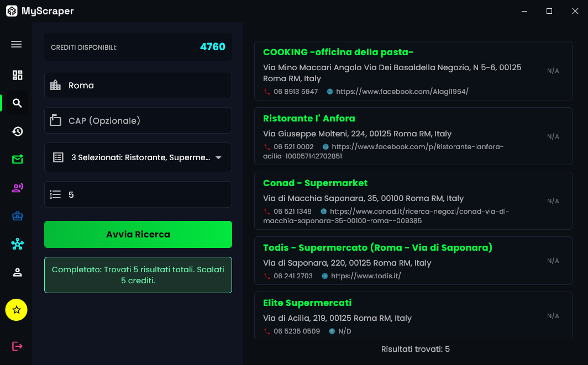This screenshot has height=365, width=588.
Task: Expand the '3 Selezionati' category dropdown
Action: [x=138, y=157]
